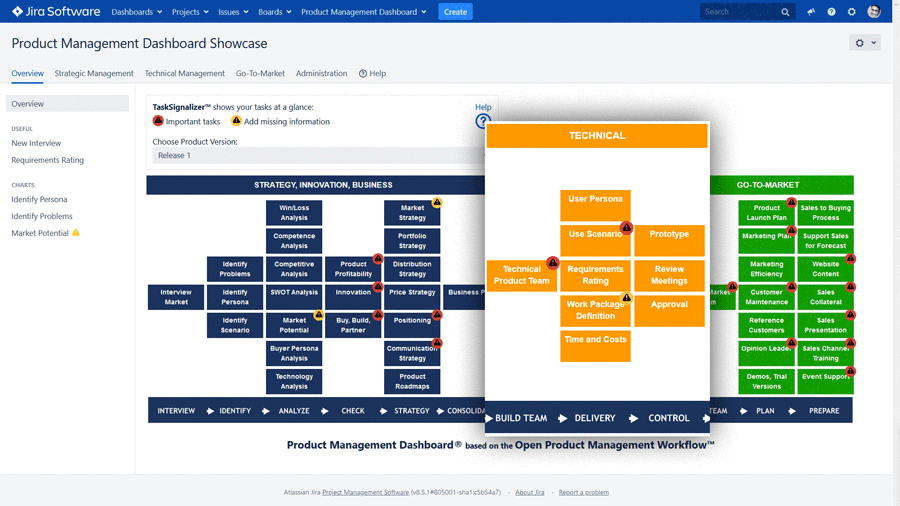Open the Prototype tile

(x=669, y=240)
